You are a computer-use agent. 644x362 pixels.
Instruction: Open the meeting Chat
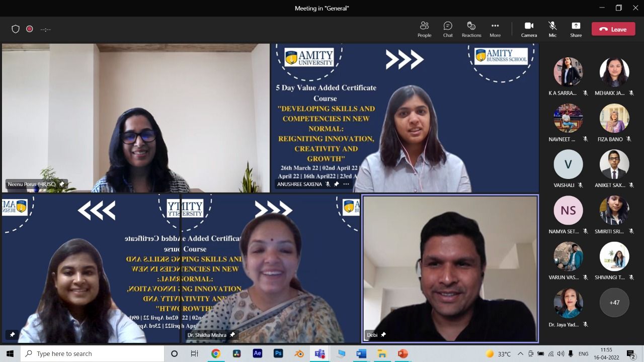coord(448,29)
